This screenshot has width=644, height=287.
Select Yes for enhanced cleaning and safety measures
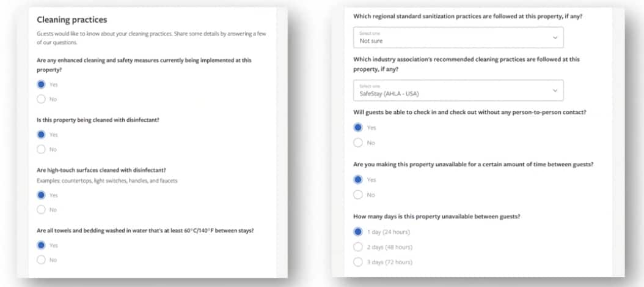(41, 84)
